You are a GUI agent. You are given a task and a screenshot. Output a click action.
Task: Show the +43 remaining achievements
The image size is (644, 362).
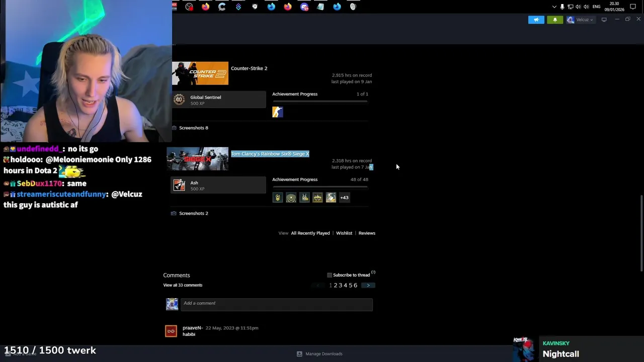click(344, 198)
